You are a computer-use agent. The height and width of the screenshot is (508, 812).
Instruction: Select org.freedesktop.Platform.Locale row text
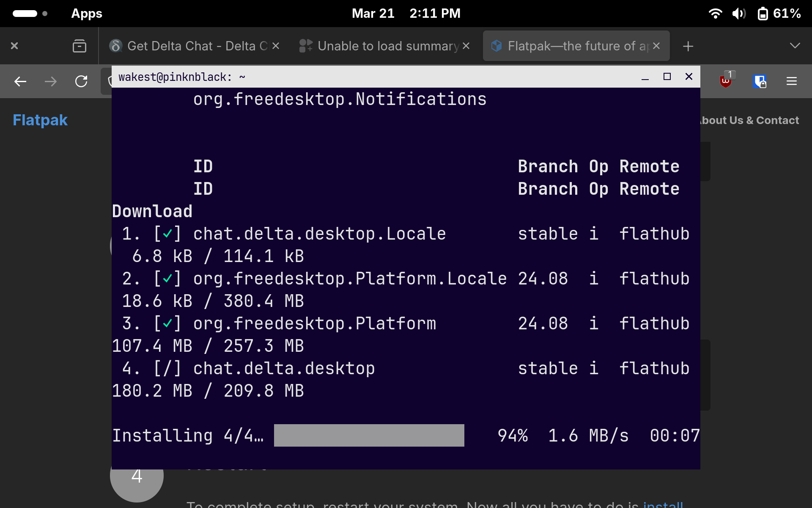pyautogui.click(x=350, y=279)
